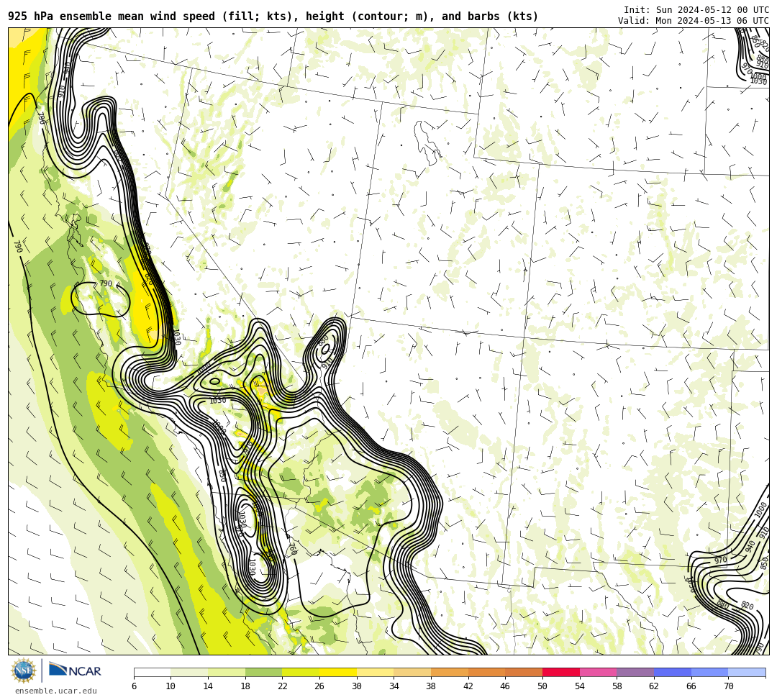Click the NSF logo icon

point(24,671)
